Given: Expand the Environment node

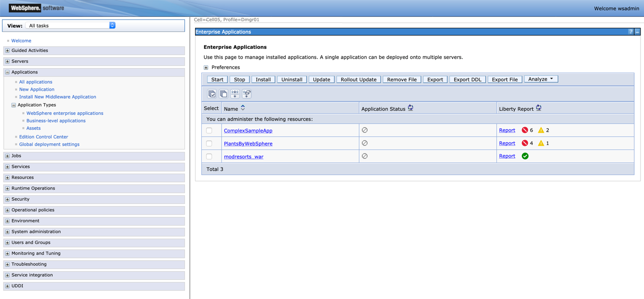Looking at the screenshot, I should pyautogui.click(x=7, y=221).
